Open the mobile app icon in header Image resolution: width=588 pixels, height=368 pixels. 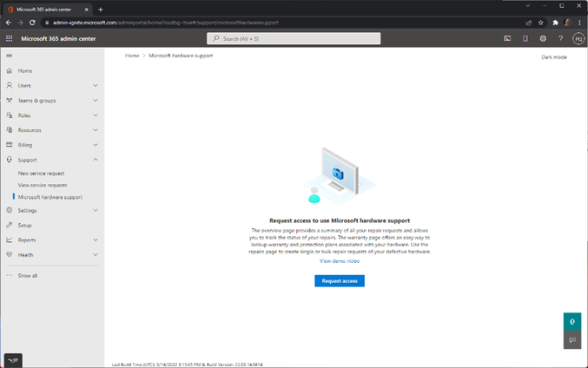[525, 38]
